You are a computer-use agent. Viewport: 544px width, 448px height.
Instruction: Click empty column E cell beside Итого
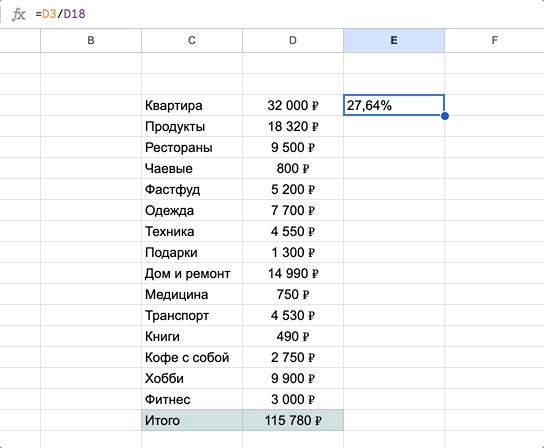(394, 420)
